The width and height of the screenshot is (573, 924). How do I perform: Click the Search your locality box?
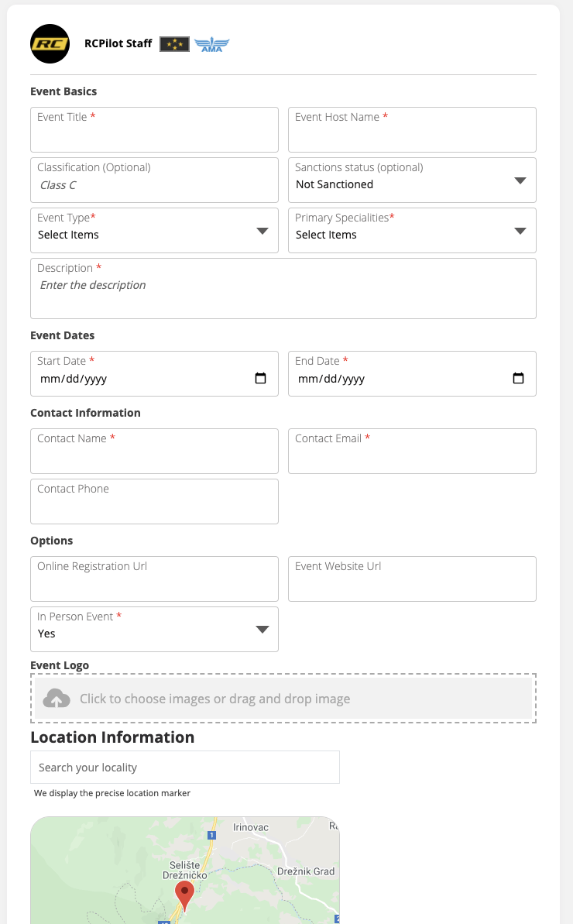click(x=184, y=768)
